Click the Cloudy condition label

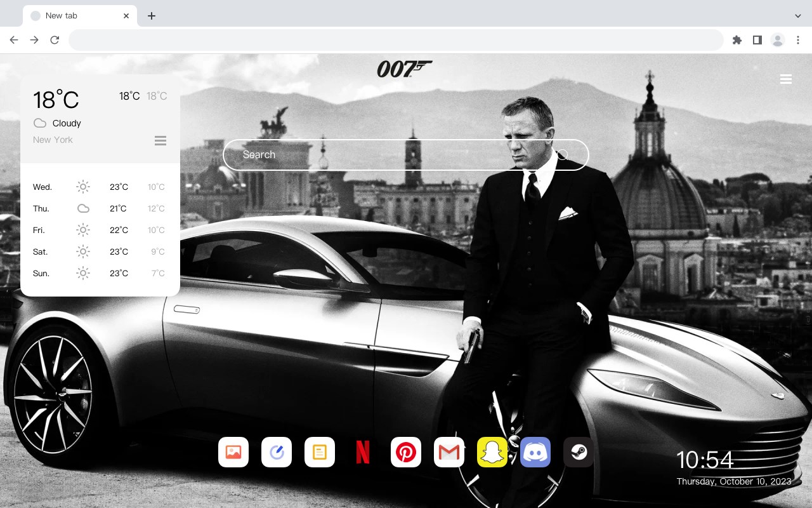coord(67,123)
